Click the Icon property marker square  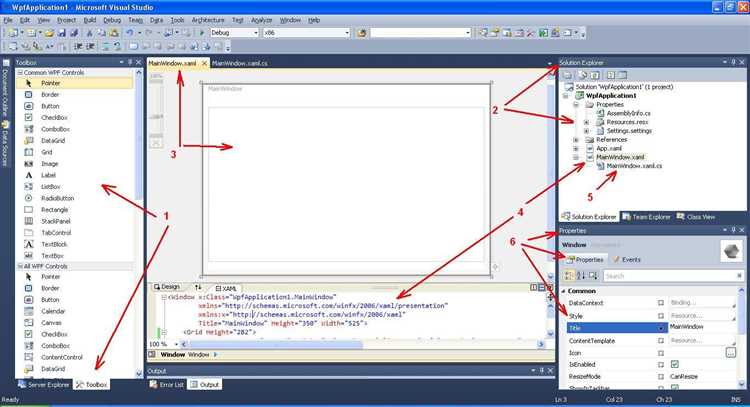(661, 353)
